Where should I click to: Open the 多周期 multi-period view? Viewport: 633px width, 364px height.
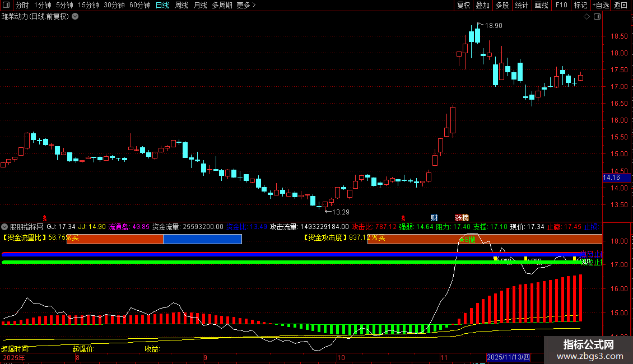(x=222, y=5)
